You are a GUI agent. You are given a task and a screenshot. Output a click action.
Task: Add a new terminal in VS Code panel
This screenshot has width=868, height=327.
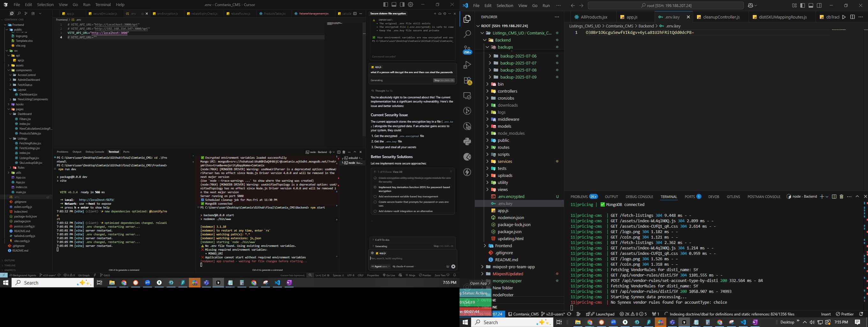(x=822, y=196)
